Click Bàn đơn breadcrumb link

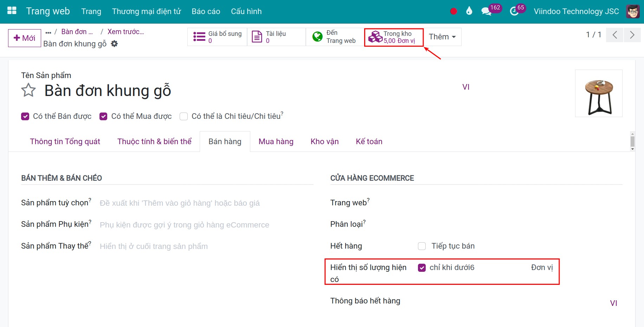click(x=77, y=32)
